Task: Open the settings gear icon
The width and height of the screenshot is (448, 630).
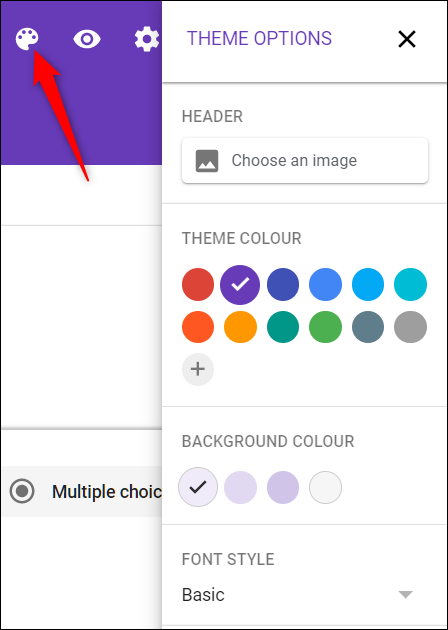Action: pos(147,39)
